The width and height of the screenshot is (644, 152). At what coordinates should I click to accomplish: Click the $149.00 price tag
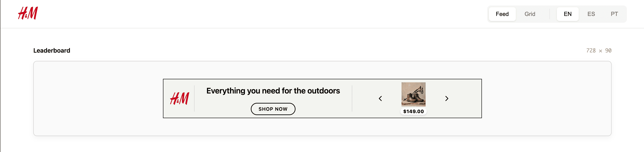[x=414, y=111]
